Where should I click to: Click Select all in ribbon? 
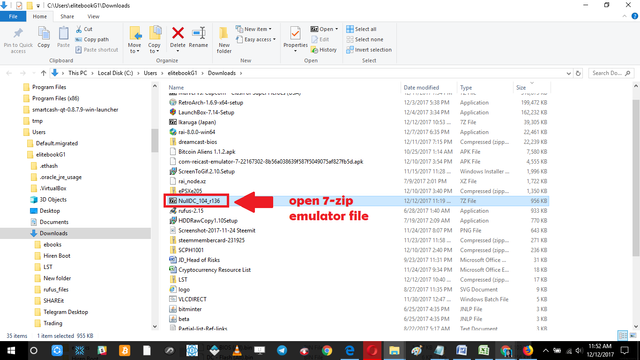pos(361,29)
